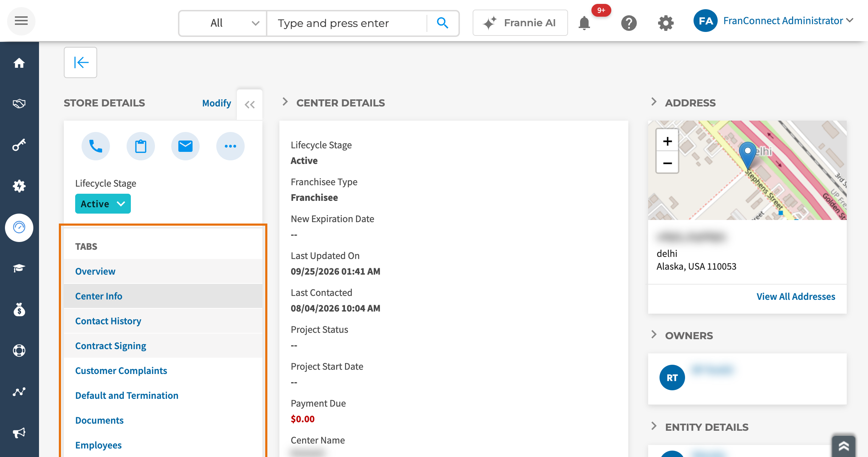
Task: Click the Alaska, USA 110053 address line
Action: pos(696,266)
